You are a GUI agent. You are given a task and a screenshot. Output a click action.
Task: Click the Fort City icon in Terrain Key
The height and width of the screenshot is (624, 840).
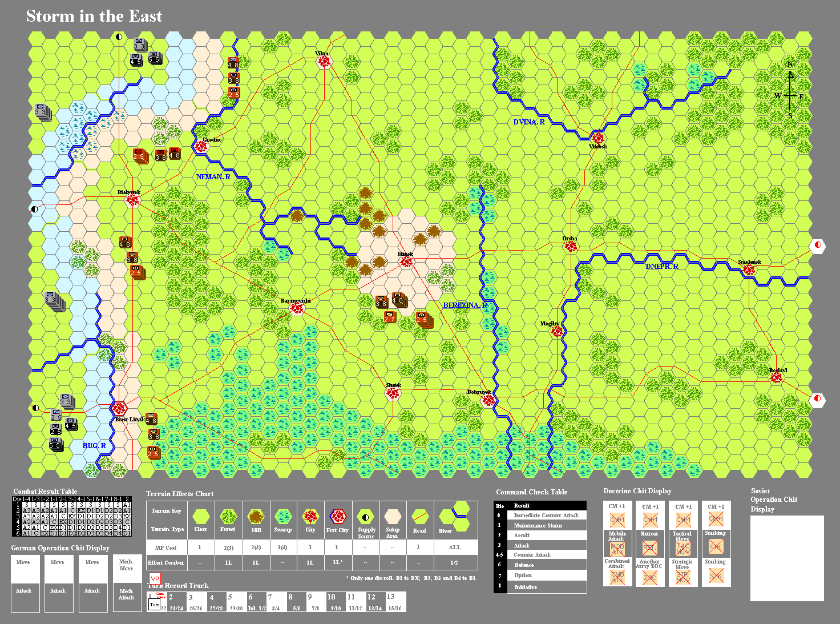click(x=338, y=517)
